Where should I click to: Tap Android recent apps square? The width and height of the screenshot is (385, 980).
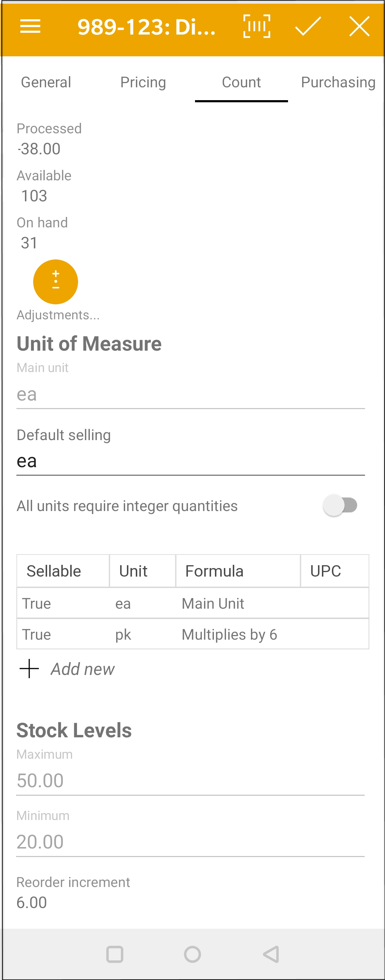114,954
